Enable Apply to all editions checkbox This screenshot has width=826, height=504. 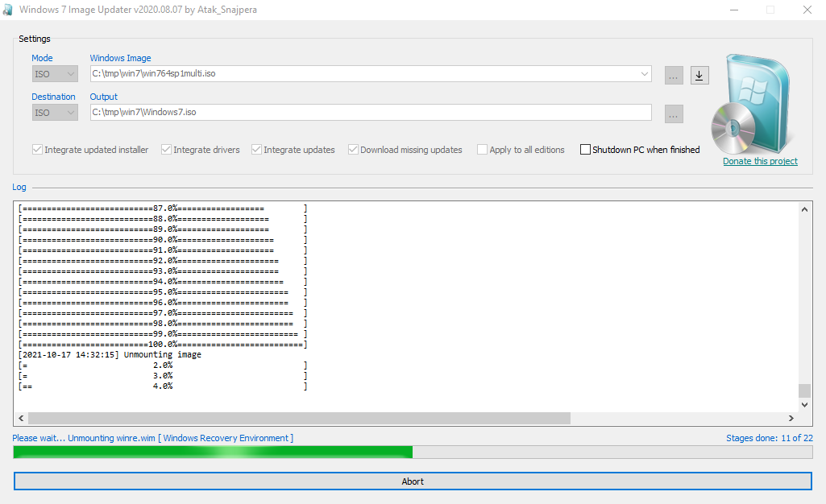pos(482,150)
